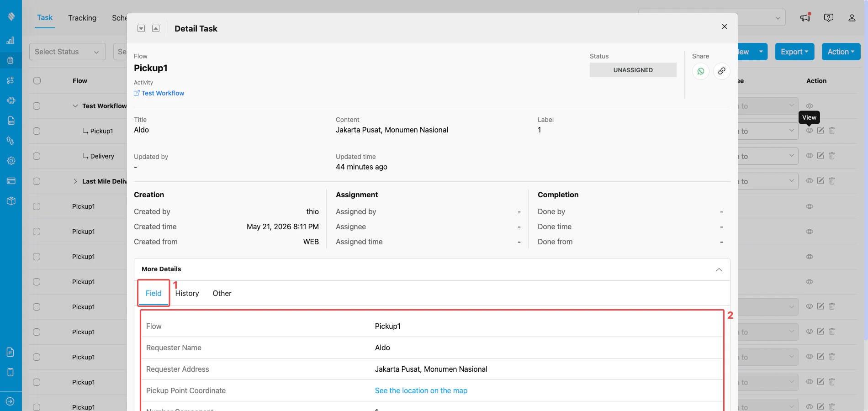Open the Action dropdown button

click(x=841, y=52)
